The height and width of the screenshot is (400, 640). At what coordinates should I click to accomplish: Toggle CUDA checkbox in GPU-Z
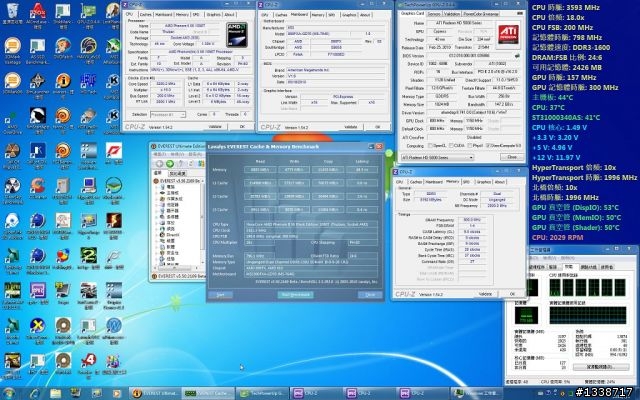(451, 146)
